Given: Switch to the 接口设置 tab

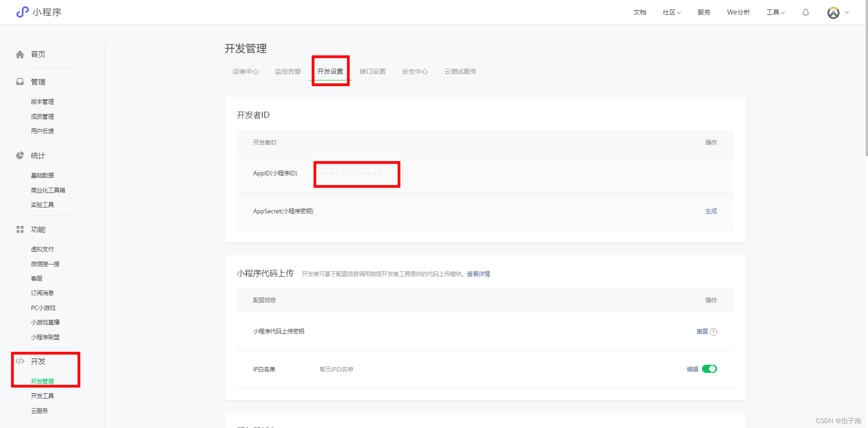Looking at the screenshot, I should point(373,71).
